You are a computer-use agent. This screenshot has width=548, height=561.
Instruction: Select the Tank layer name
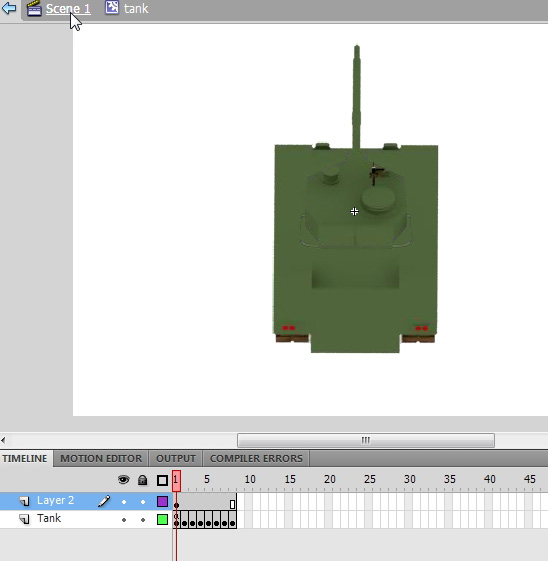coord(49,518)
